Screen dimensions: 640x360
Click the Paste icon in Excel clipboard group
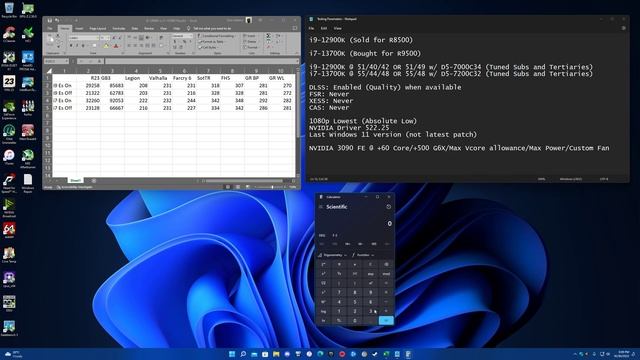tap(51, 40)
